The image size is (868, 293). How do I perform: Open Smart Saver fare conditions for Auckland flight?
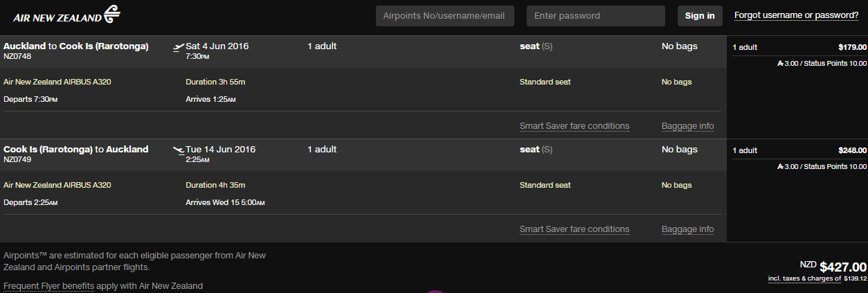point(575,126)
